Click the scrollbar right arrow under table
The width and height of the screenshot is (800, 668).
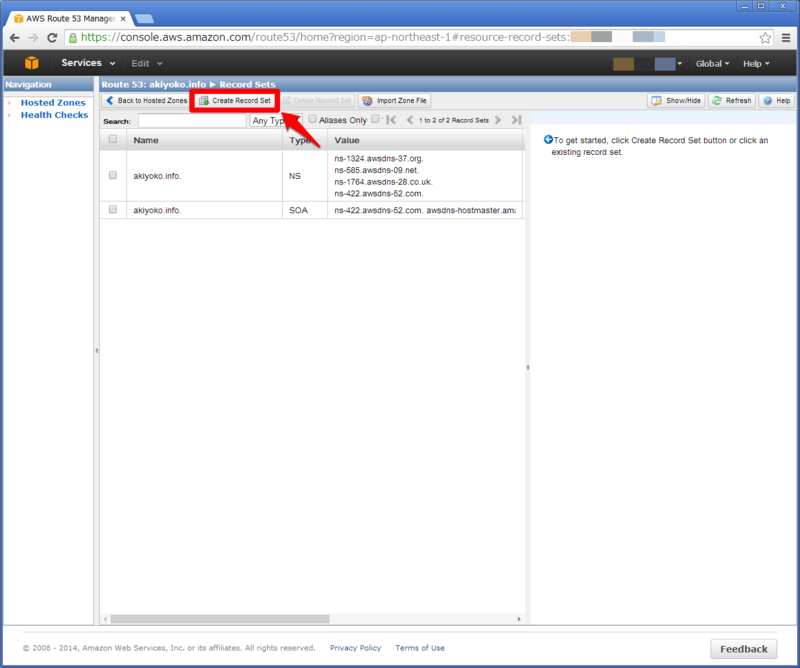pos(519,619)
